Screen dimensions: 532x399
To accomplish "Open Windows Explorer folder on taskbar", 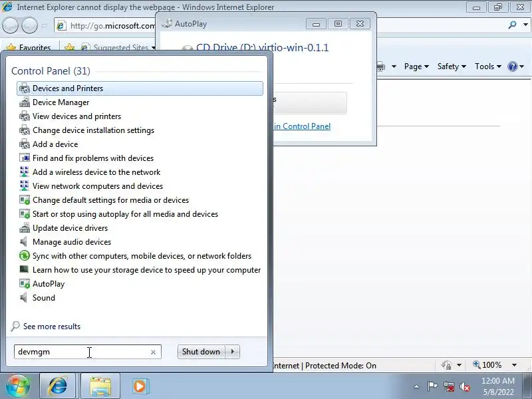I will point(100,386).
